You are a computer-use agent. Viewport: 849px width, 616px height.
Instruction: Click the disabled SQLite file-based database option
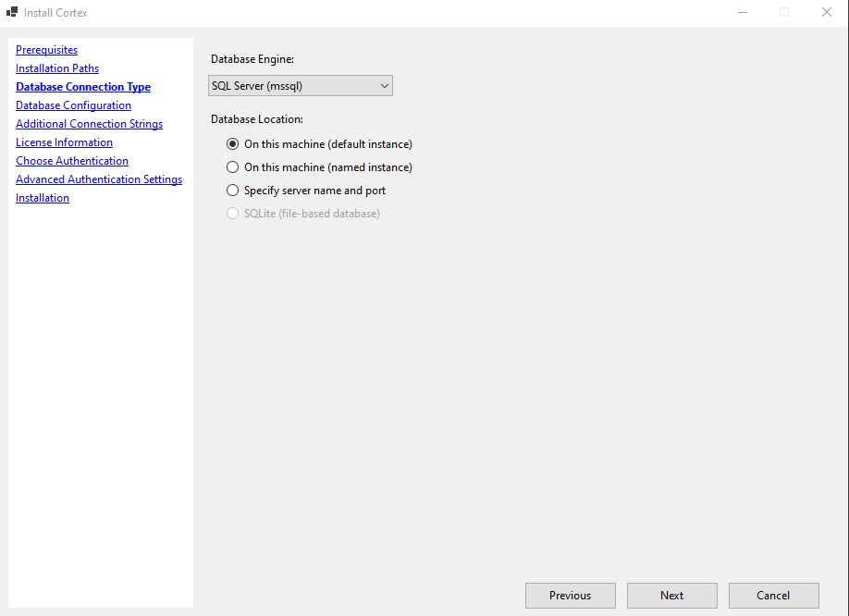232,214
